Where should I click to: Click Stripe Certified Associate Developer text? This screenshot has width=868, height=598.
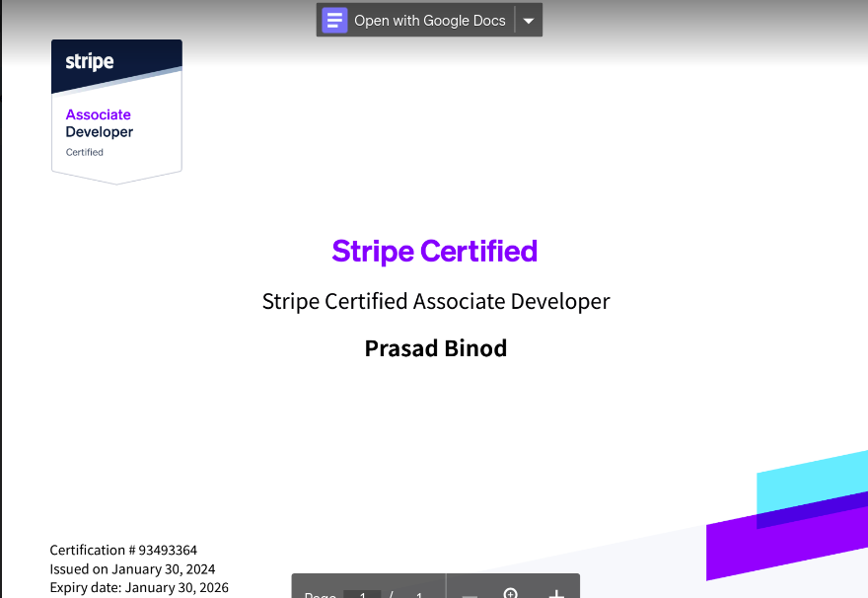pos(436,302)
